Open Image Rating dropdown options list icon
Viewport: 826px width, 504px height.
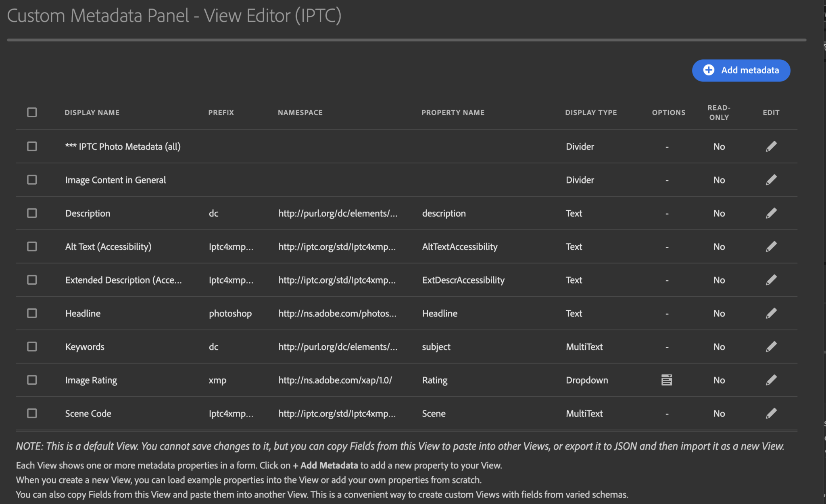tap(667, 380)
